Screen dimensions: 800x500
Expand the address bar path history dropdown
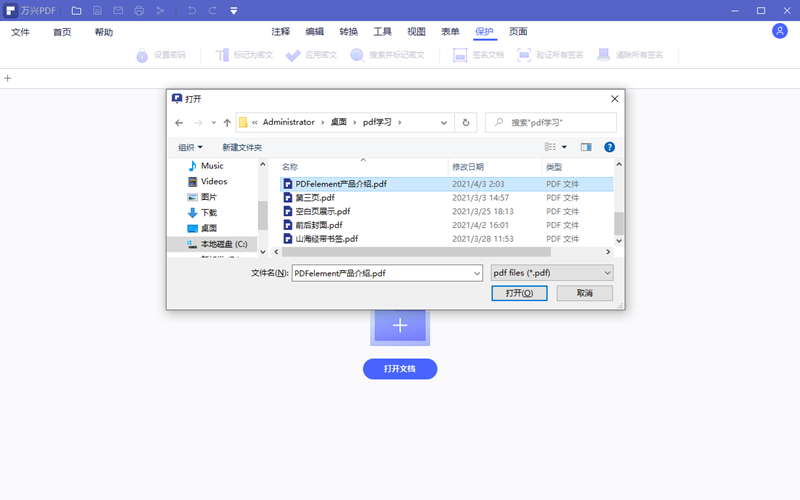[x=444, y=122]
